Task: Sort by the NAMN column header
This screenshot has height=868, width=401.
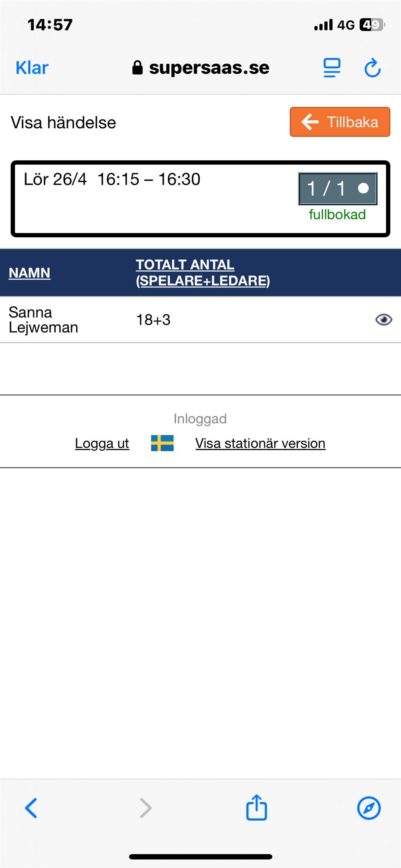Action: click(30, 273)
